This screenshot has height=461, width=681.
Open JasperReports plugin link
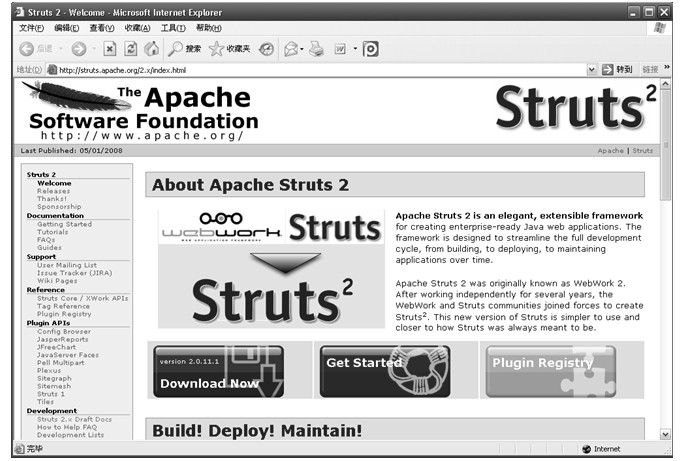[x=63, y=339]
